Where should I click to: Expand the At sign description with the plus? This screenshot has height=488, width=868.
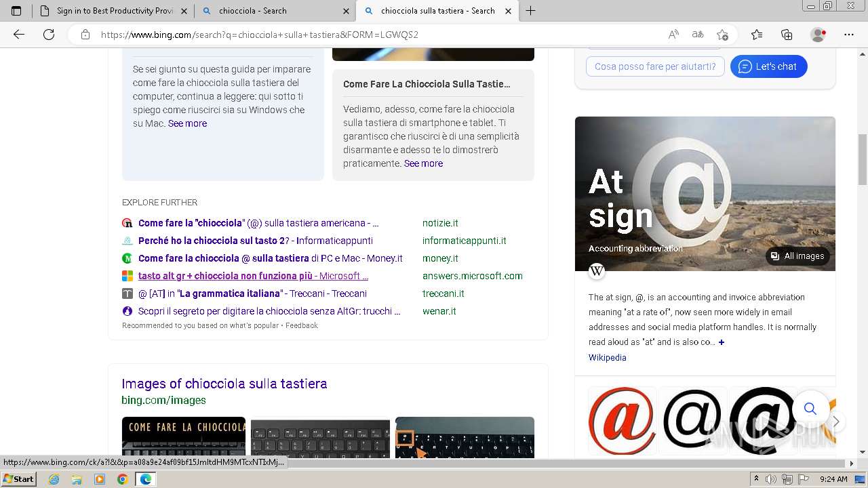coord(722,342)
